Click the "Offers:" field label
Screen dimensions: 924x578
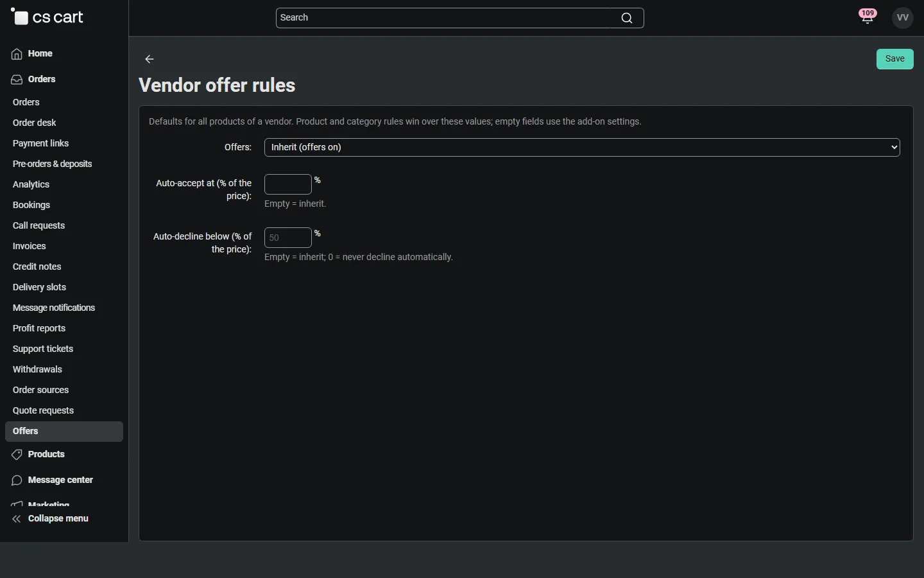point(238,147)
